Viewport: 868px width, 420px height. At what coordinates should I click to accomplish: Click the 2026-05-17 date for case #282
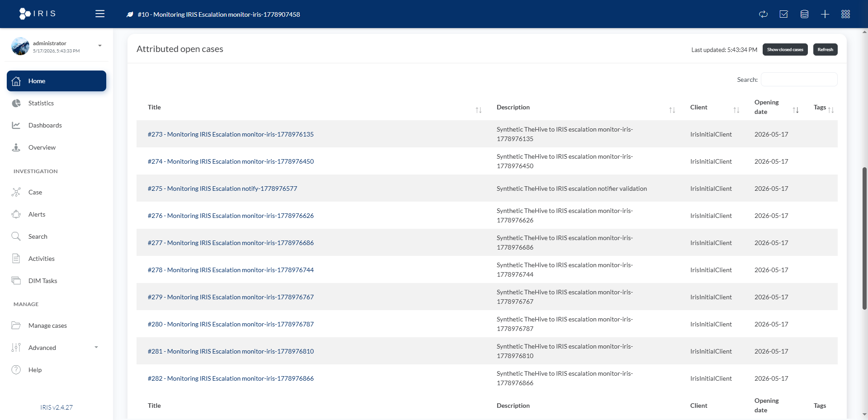click(x=771, y=378)
